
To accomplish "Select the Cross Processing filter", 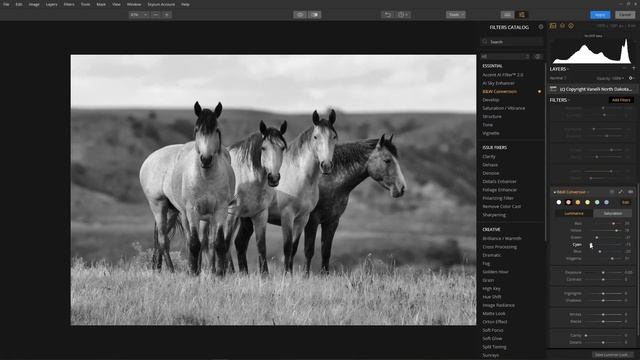I will (x=500, y=247).
